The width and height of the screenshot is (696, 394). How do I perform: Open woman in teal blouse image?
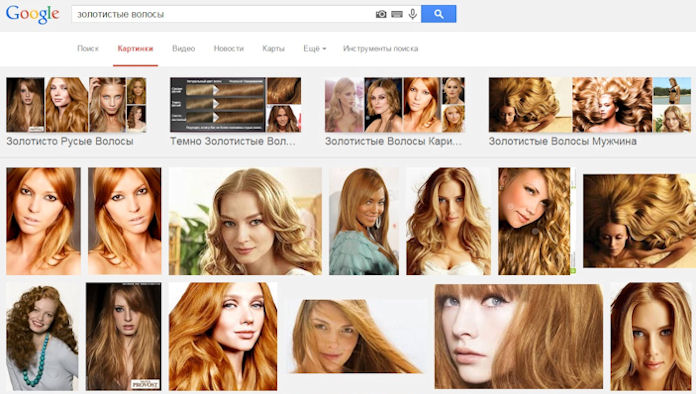pos(364,221)
